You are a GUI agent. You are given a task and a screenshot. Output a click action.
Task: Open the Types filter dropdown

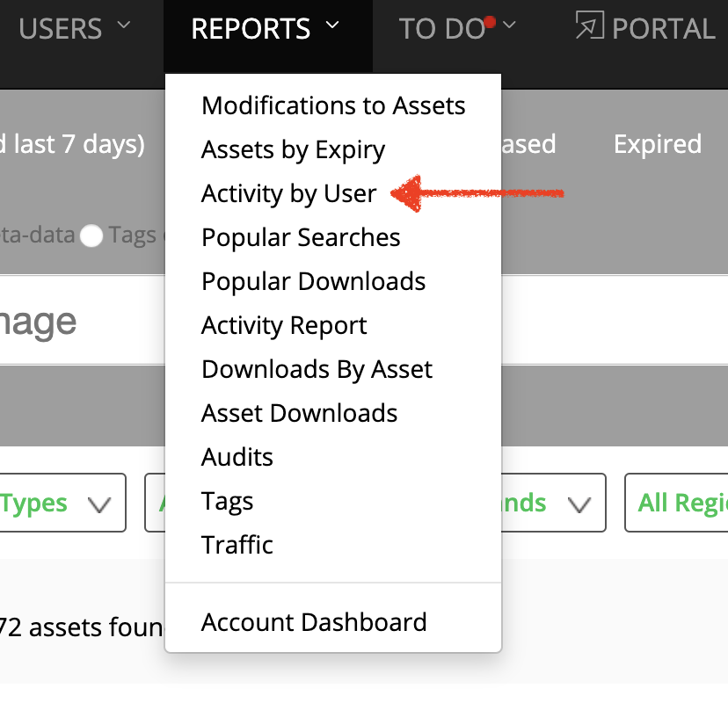(x=62, y=504)
